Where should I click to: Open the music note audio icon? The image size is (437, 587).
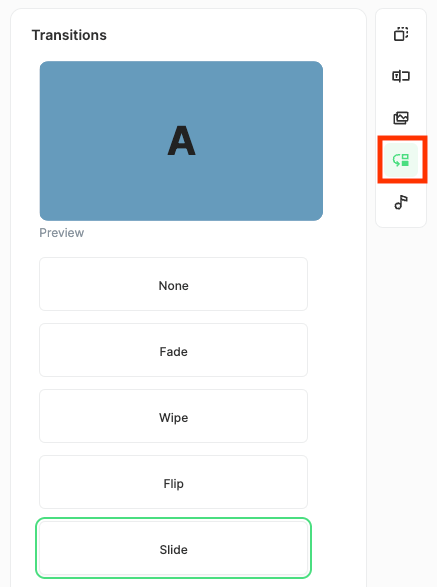coord(401,202)
